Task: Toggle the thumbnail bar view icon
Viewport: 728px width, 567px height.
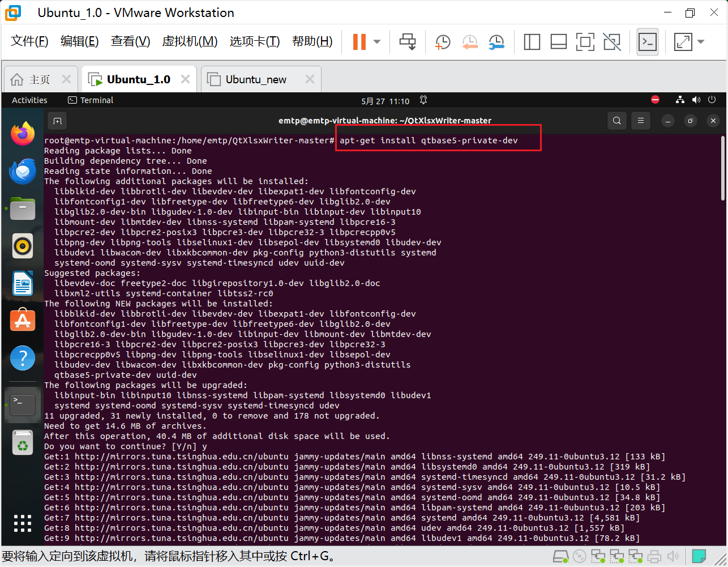Action: click(x=559, y=41)
